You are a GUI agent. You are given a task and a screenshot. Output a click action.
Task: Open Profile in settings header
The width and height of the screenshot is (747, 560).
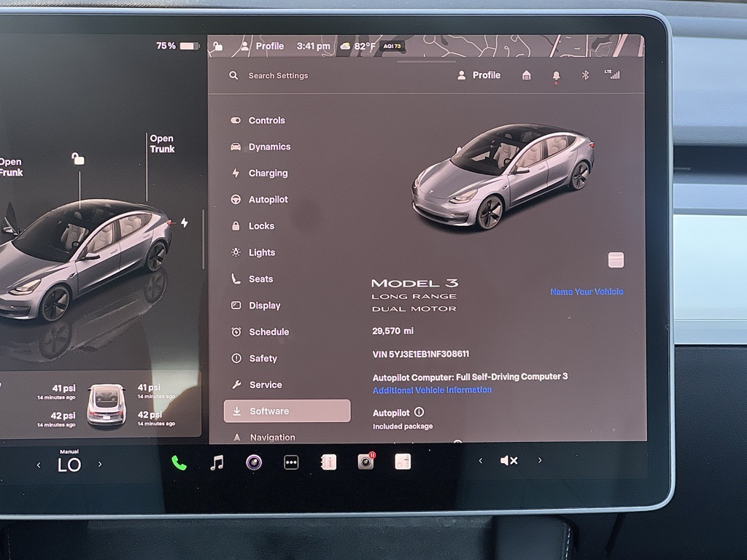pos(479,75)
